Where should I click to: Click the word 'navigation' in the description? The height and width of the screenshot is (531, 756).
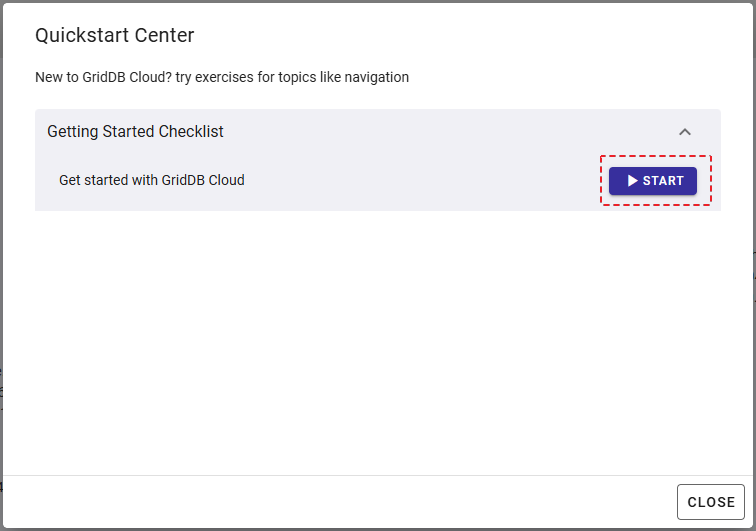[x=374, y=77]
